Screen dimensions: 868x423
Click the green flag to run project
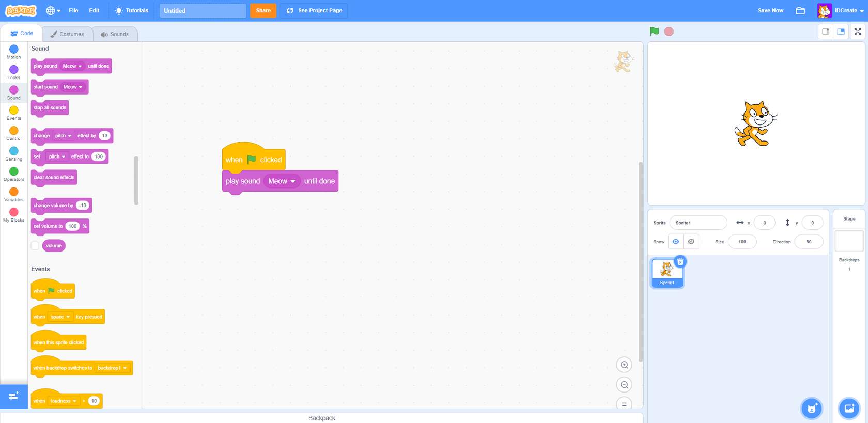[x=654, y=32]
